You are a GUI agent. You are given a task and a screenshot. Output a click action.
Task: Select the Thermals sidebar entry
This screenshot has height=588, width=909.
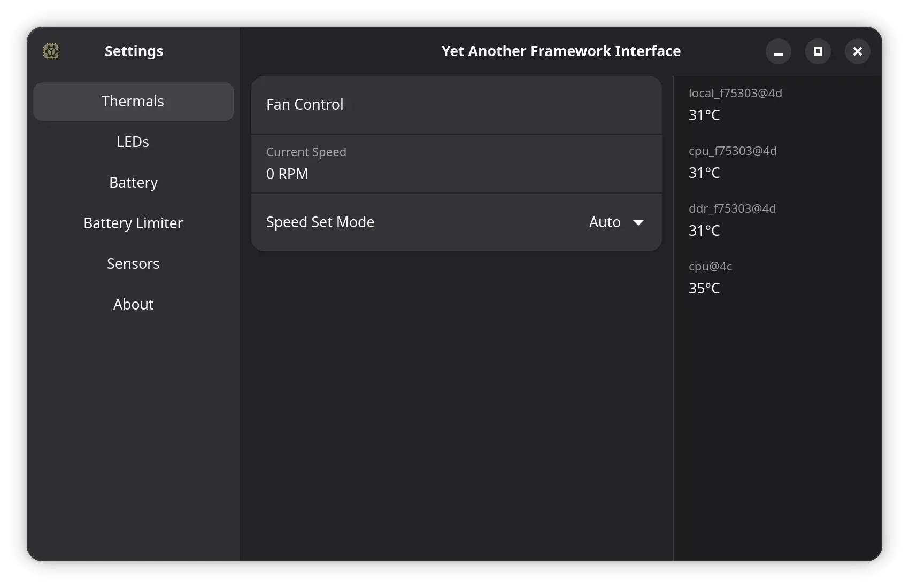coord(133,101)
